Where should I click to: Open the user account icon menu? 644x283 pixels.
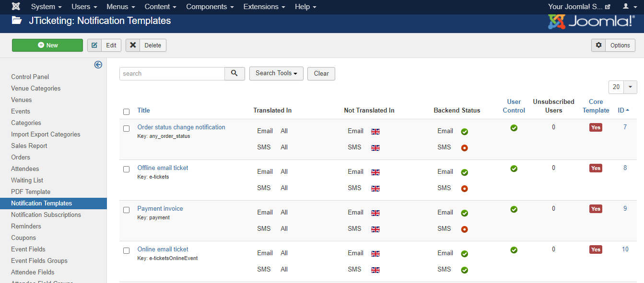(x=628, y=7)
